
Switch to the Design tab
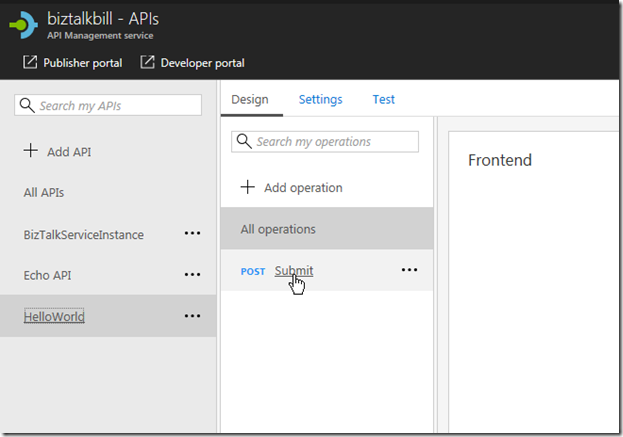pyautogui.click(x=250, y=99)
